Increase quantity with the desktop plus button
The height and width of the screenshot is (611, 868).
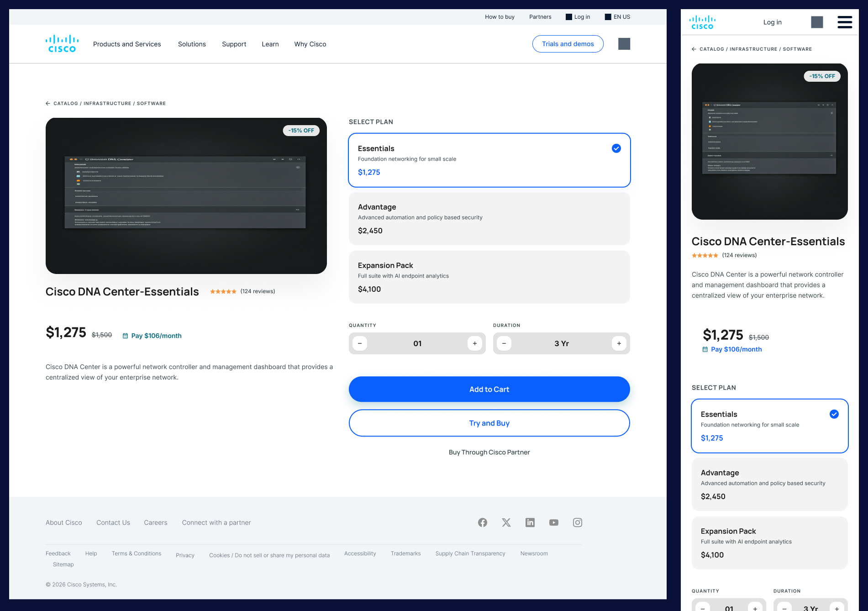[475, 343]
